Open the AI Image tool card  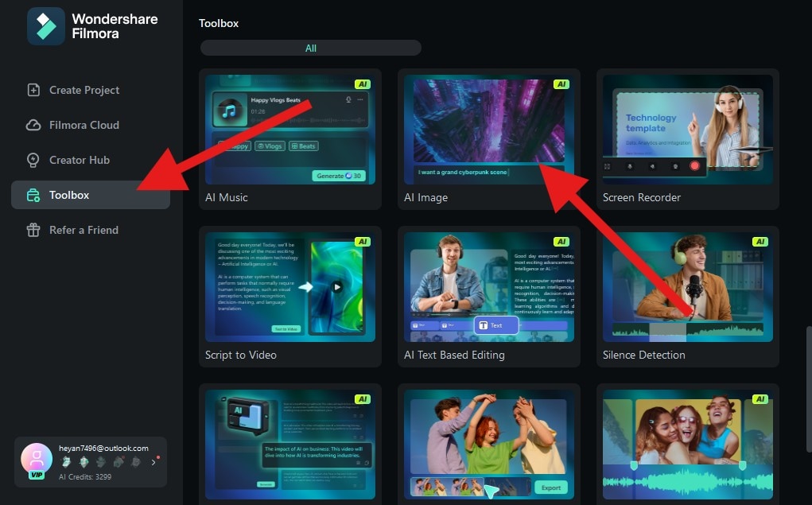tap(489, 139)
